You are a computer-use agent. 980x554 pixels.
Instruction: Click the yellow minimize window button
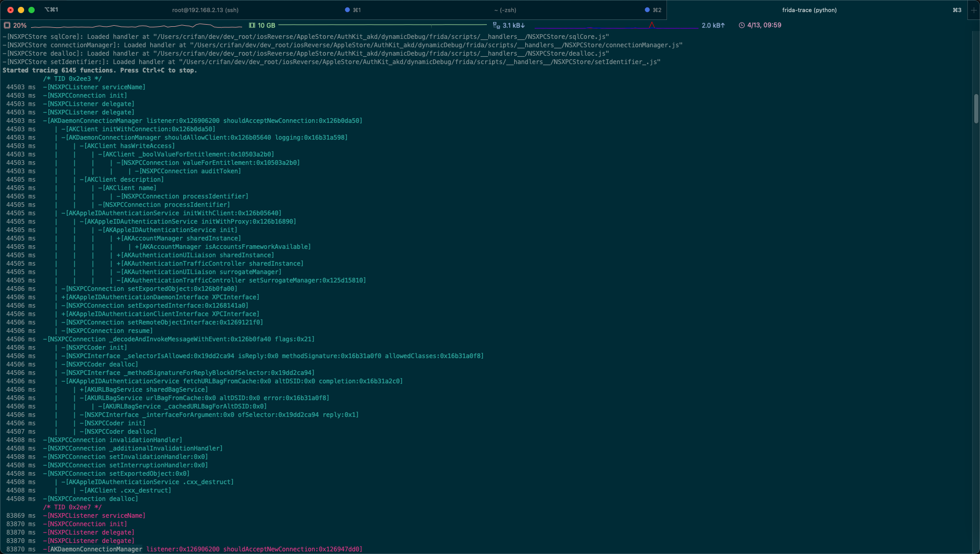point(21,10)
